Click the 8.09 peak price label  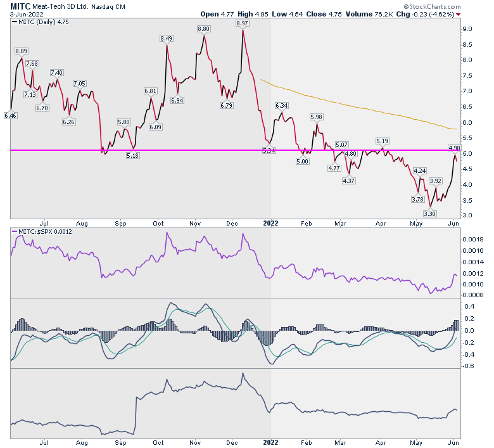pos(21,51)
